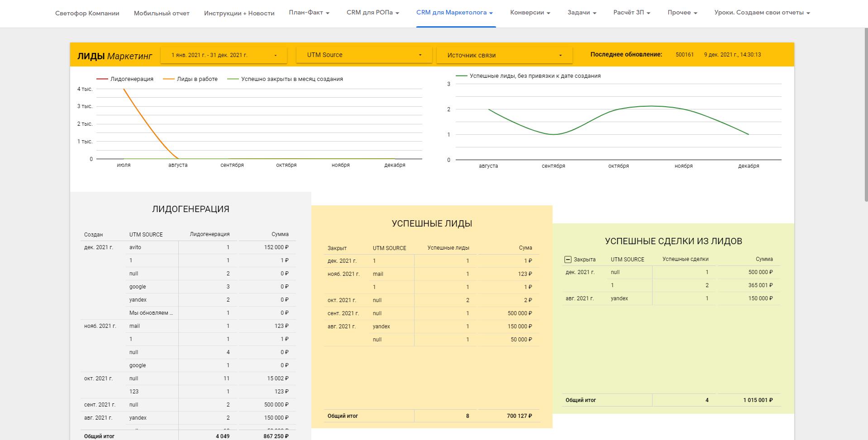Switch to Мобильный отчет tab

click(162, 13)
